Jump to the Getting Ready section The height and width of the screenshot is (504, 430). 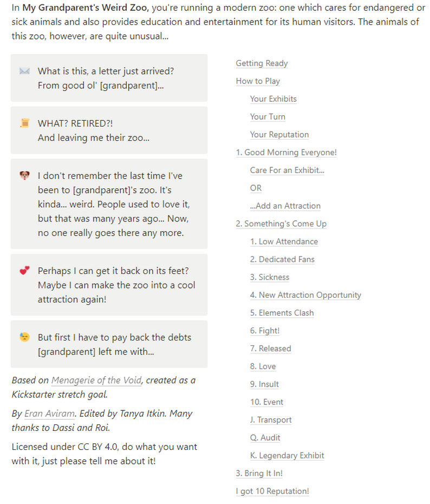pos(262,63)
